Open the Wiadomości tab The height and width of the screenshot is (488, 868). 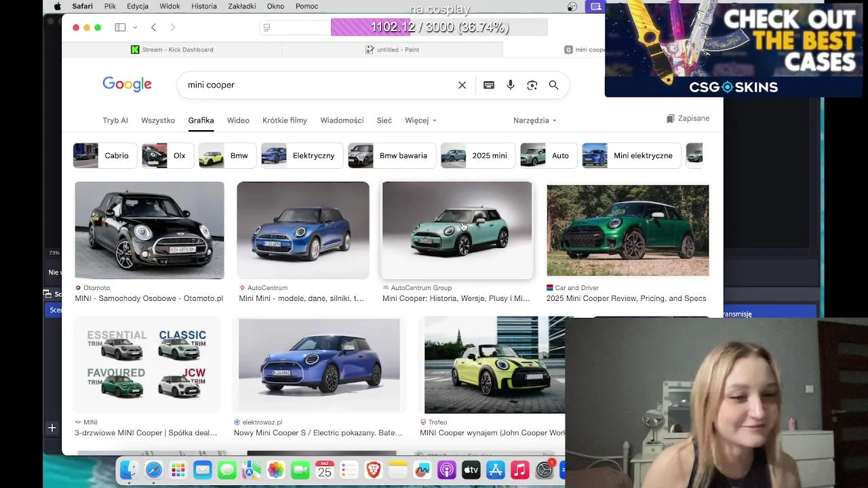coord(342,120)
